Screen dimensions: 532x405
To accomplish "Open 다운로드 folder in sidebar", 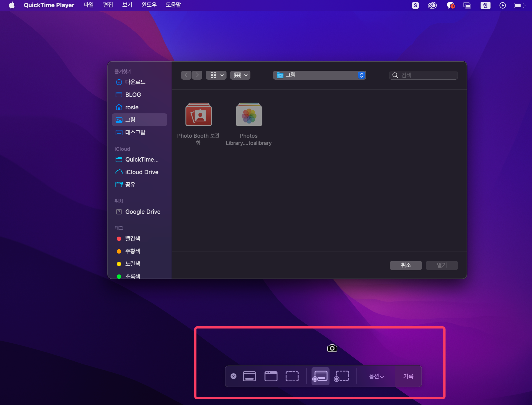I will (x=135, y=82).
